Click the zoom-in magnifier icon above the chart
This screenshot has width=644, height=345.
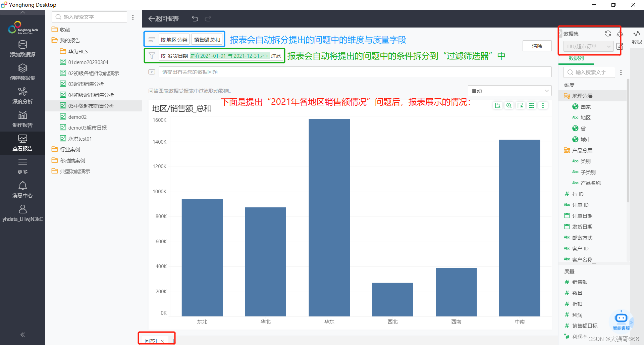(509, 106)
